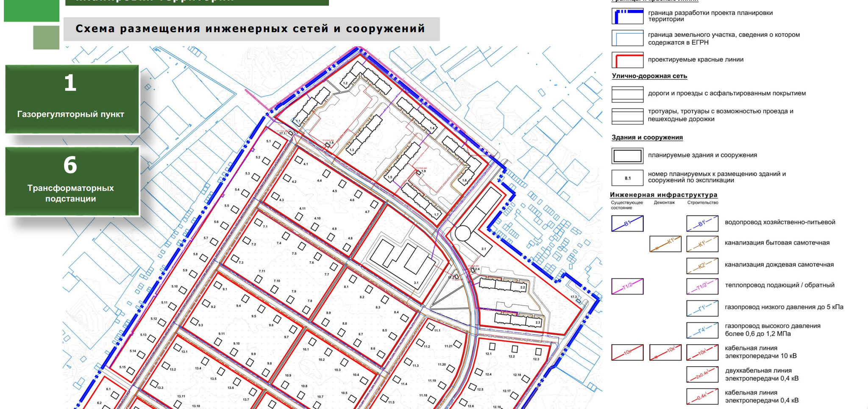
Task: Select the land plot boundary legend symbol
Action: [x=627, y=38]
